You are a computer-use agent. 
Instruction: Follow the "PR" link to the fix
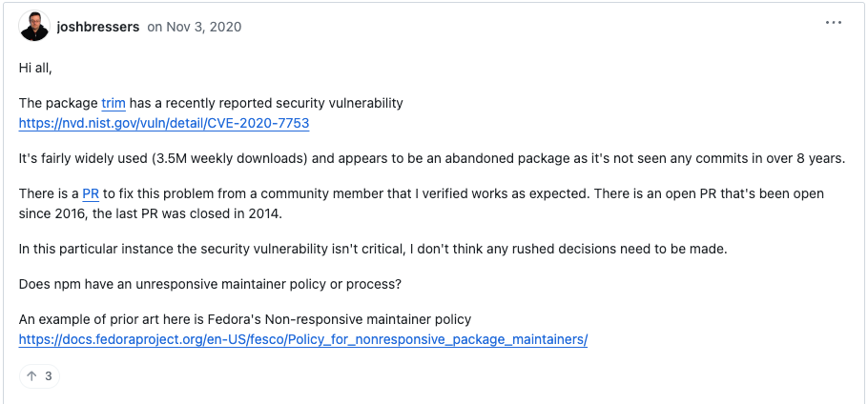(91, 193)
